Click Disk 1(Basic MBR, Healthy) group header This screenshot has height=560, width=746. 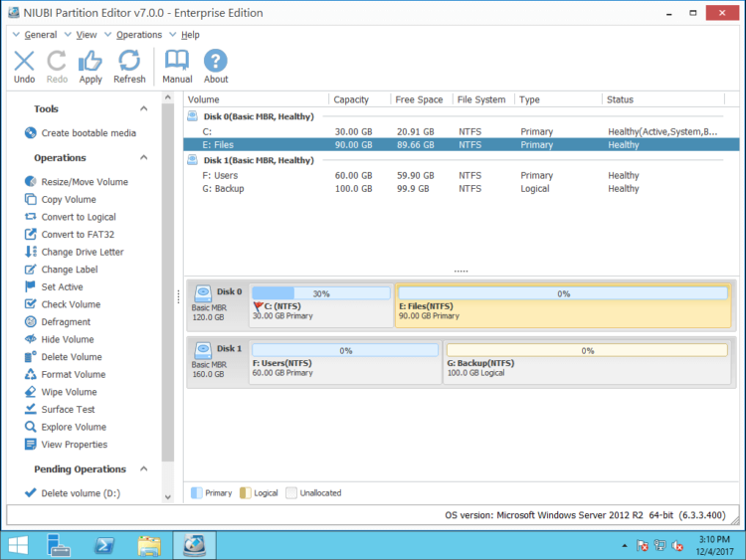259,160
